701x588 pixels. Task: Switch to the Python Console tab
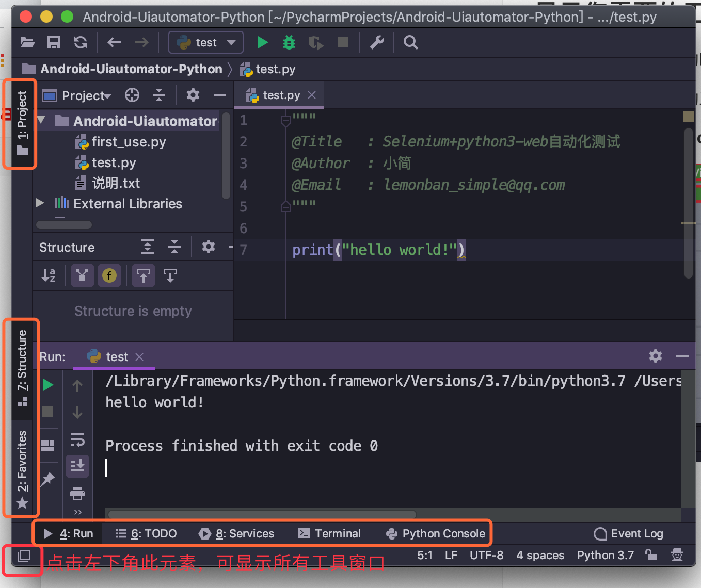click(436, 533)
